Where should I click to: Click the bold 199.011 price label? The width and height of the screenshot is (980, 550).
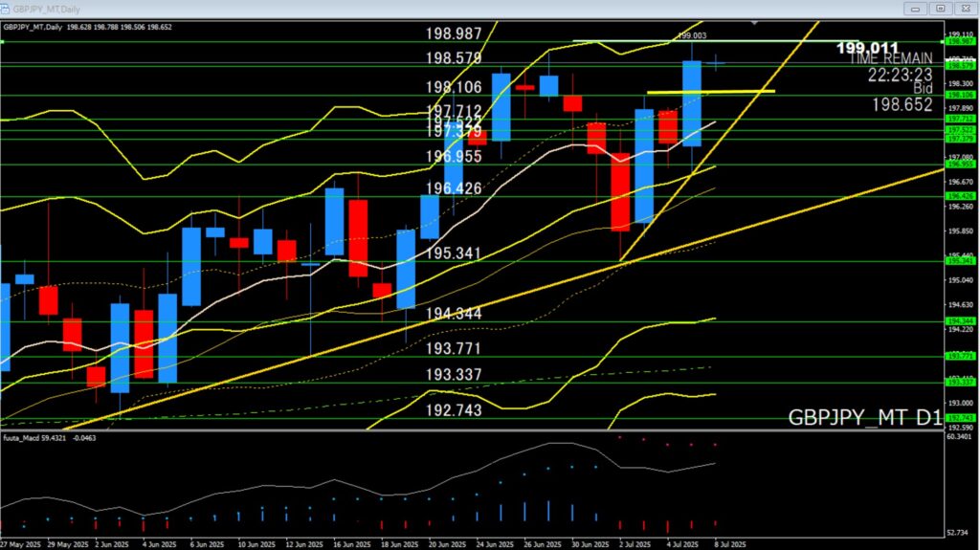pyautogui.click(x=867, y=48)
